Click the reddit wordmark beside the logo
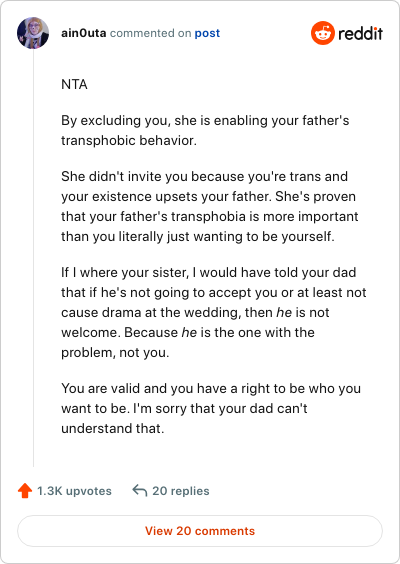 (x=360, y=33)
